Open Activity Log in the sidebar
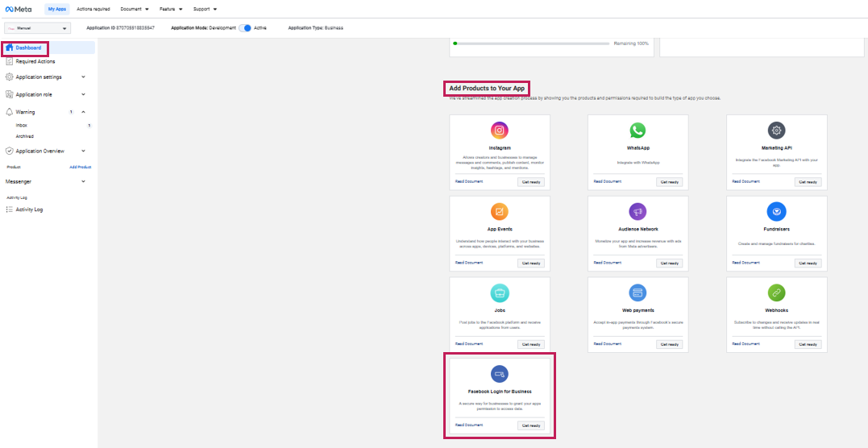Screen dimensions: 868x448 (29, 209)
